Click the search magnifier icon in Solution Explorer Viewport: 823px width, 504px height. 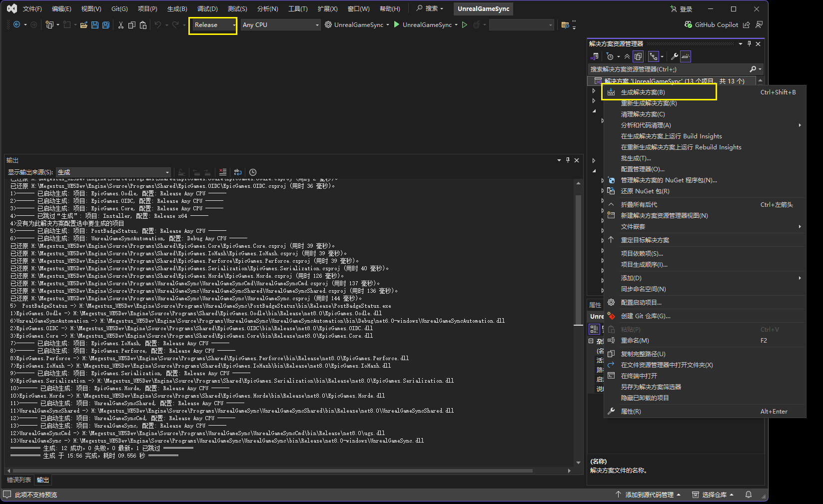[x=753, y=69]
